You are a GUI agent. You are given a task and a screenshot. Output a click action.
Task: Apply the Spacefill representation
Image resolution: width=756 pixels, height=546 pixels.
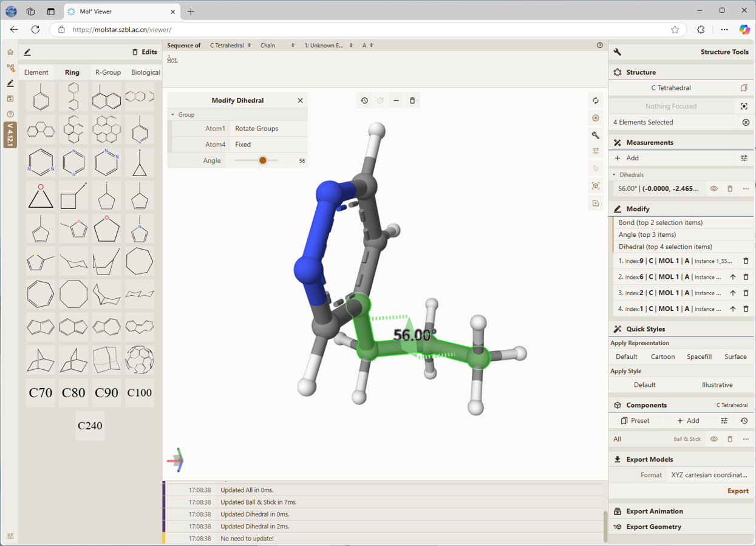(x=699, y=357)
